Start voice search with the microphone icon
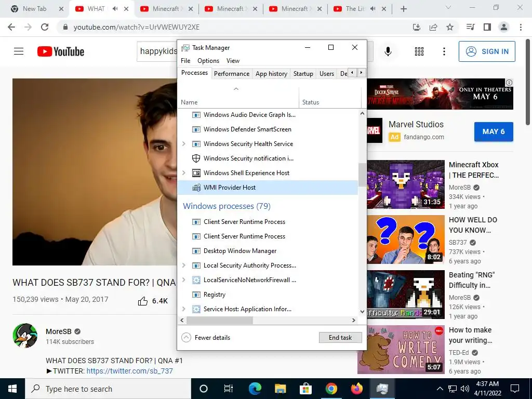 pos(388,51)
